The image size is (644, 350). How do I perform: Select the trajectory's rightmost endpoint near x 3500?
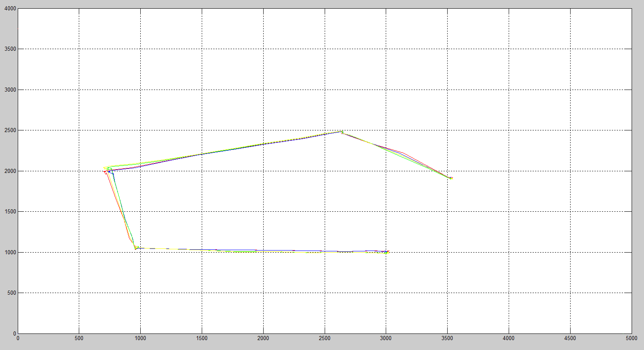tap(451, 178)
